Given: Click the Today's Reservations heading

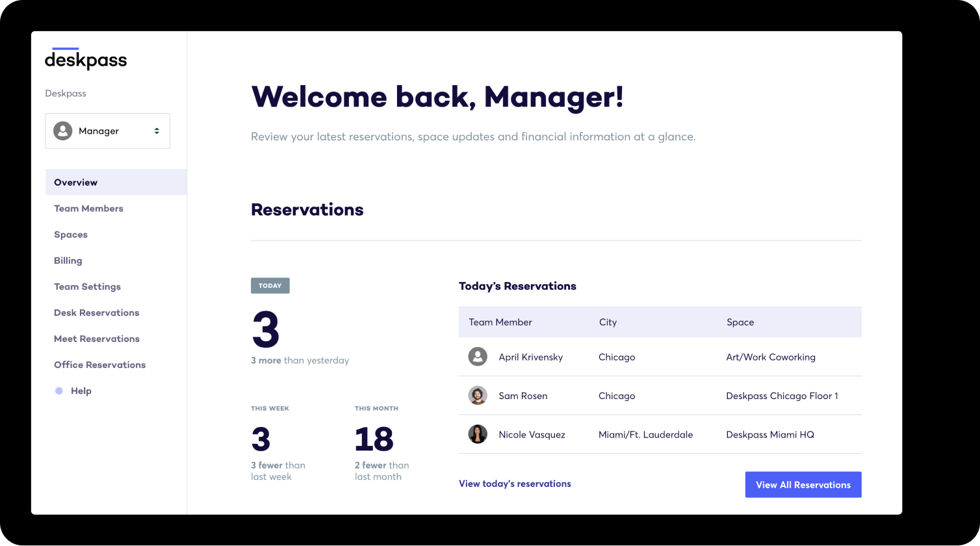Looking at the screenshot, I should pyautogui.click(x=517, y=286).
